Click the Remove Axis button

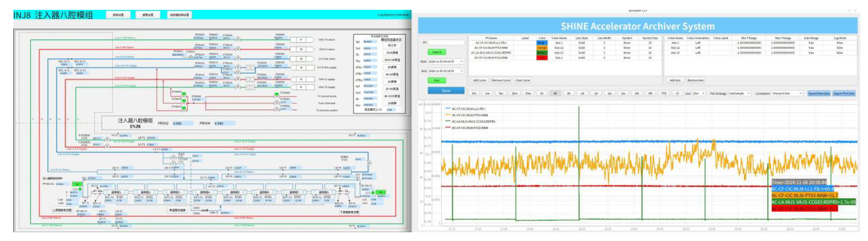[695, 80]
